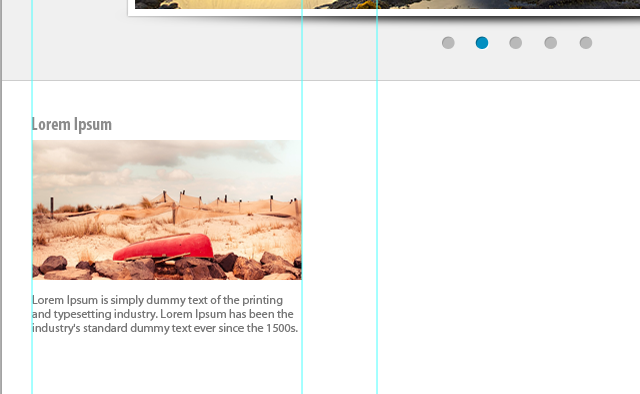Open the red boat beach image
The image size is (640, 394).
click(x=167, y=210)
